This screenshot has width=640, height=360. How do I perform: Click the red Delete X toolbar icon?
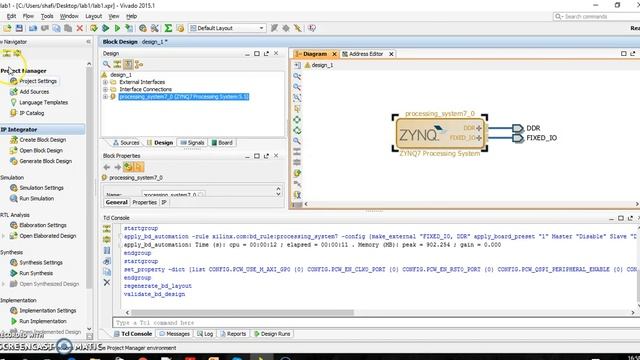pos(80,28)
